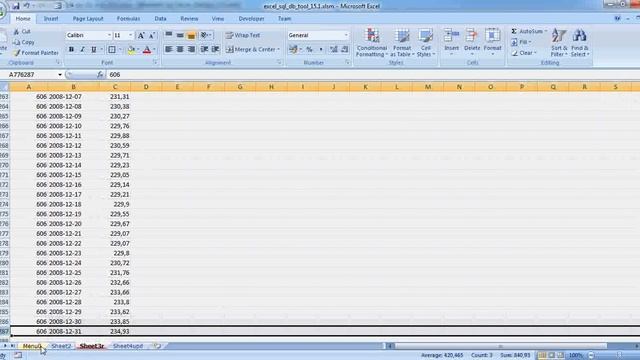This screenshot has height=360, width=640.
Task: Open the text Orientation options
Action: coord(205,35)
